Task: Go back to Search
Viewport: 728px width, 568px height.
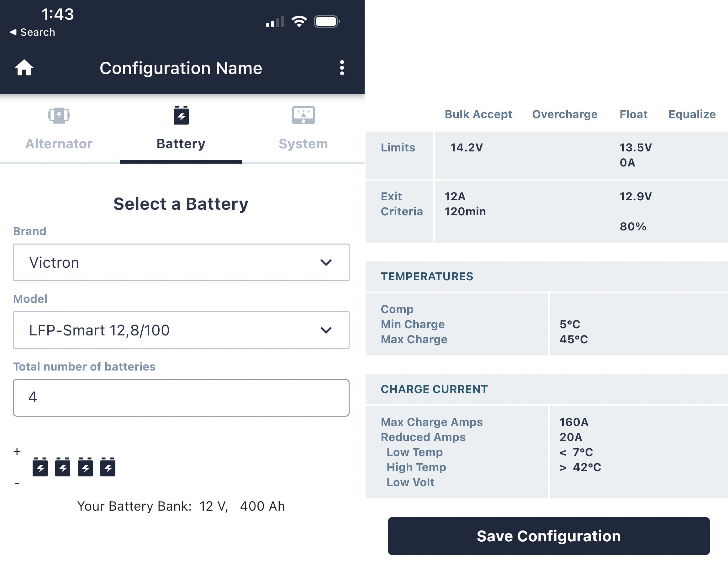Action: click(32, 32)
